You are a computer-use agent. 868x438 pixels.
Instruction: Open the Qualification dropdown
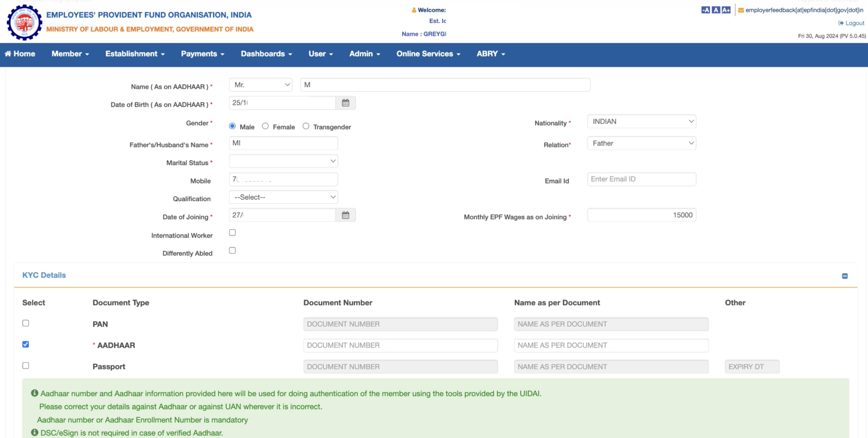[x=283, y=197]
